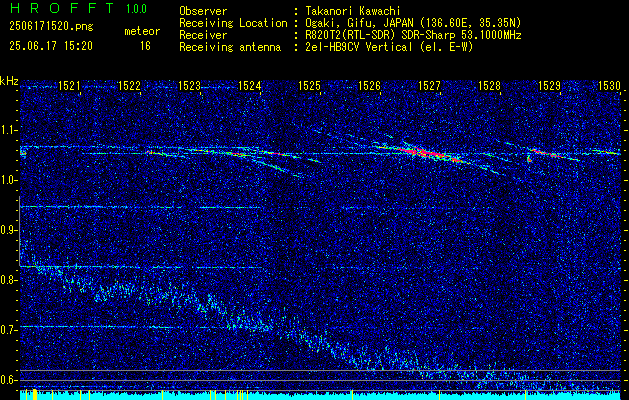Screen dimensions: 629x400
Task: Click the meteor count 16
Action: pyautogui.click(x=145, y=46)
